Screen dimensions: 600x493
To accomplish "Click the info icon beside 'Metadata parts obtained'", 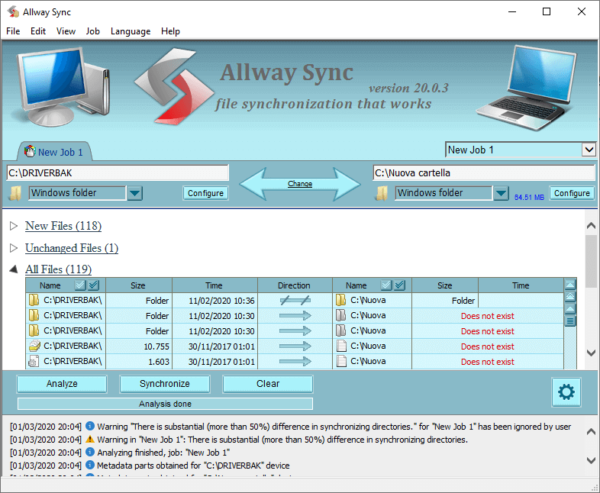I will pyautogui.click(x=90, y=465).
